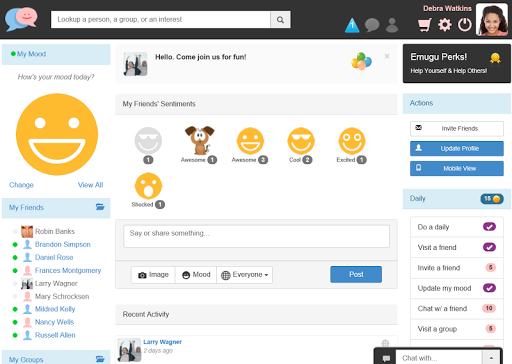Open the Everyone audience dropdown
This screenshot has width=512, height=364.
245,275
